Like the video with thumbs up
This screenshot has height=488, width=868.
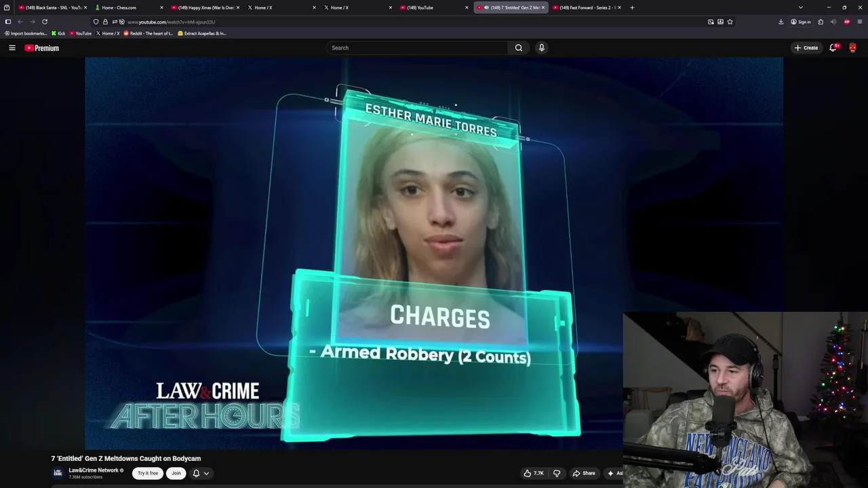[534, 473]
